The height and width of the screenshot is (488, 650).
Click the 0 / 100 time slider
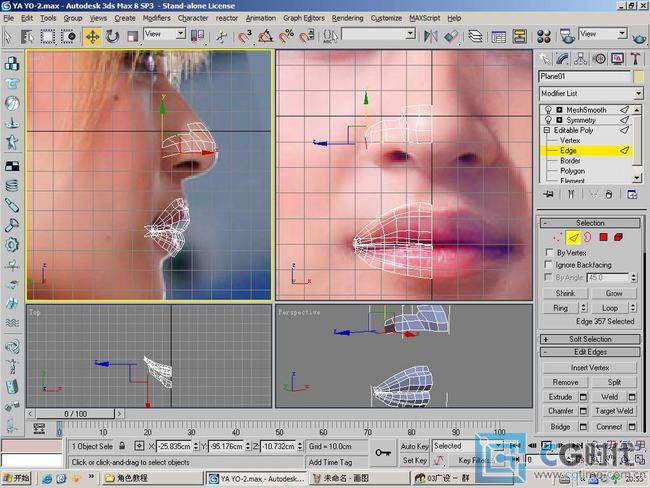click(75, 414)
